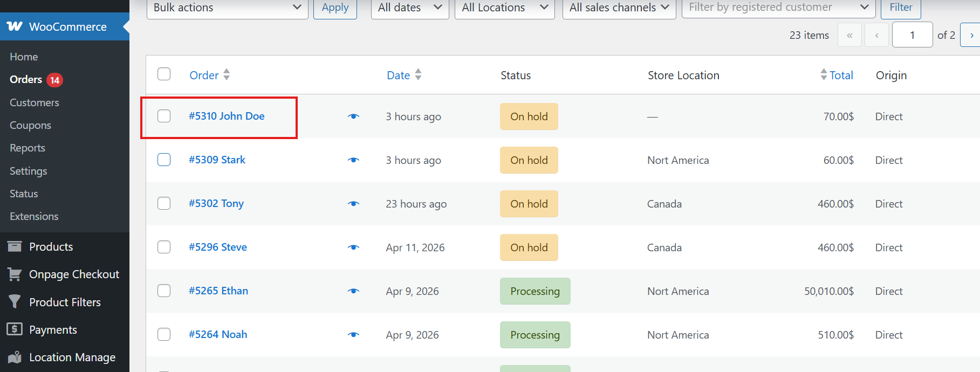Click the WooCommerce logo icon in sidebar
The height and width of the screenshot is (372, 980).
pyautogui.click(x=15, y=26)
